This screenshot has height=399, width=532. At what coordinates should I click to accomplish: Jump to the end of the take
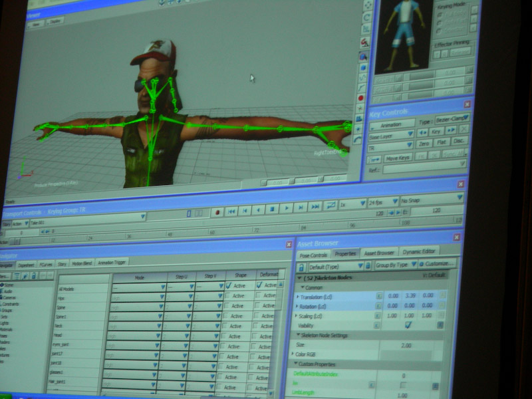point(315,206)
